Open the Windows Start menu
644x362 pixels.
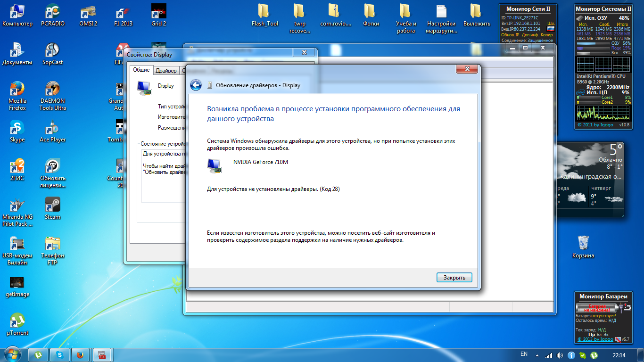(x=12, y=354)
